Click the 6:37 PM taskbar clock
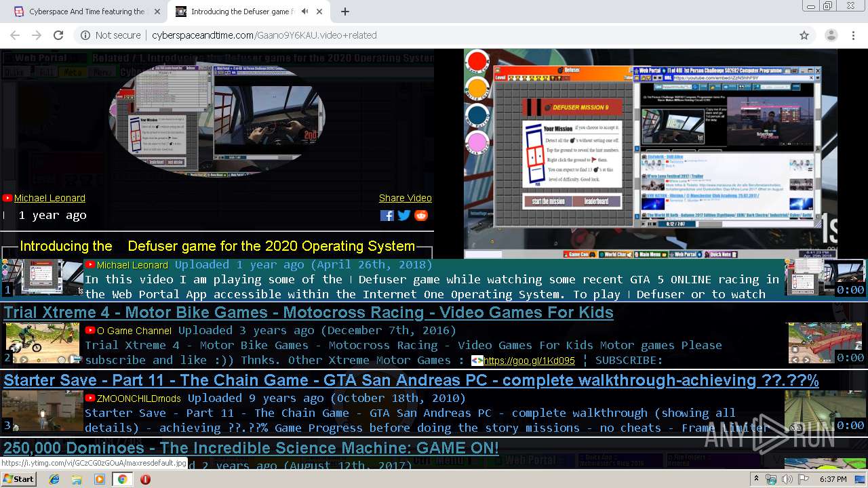 coord(833,479)
